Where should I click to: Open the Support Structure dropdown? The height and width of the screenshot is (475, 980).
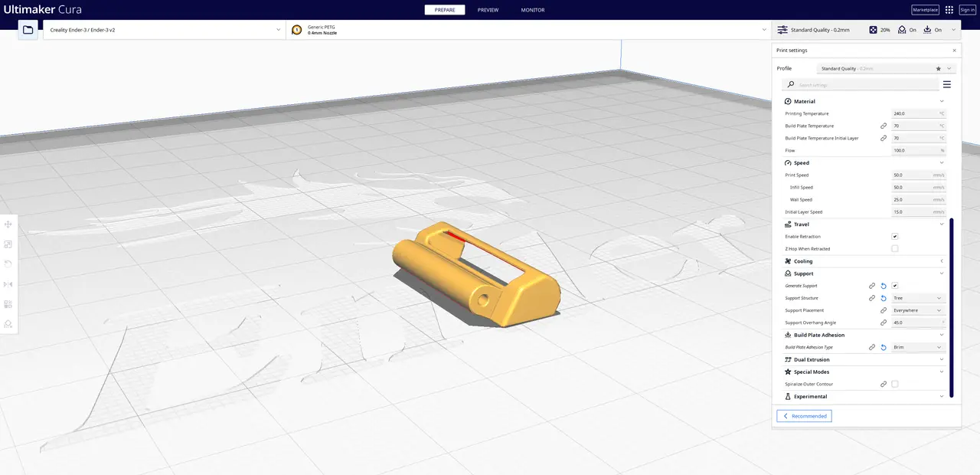pos(918,298)
